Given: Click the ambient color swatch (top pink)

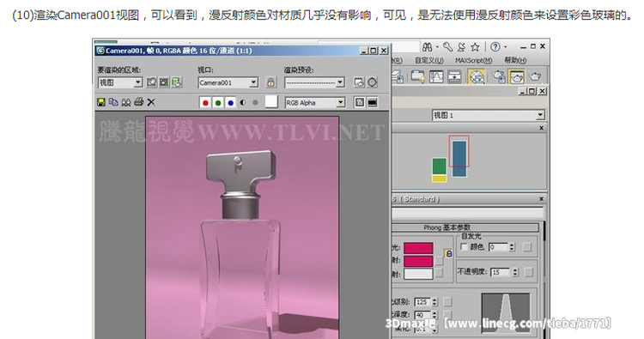Looking at the screenshot, I should click(x=418, y=248).
